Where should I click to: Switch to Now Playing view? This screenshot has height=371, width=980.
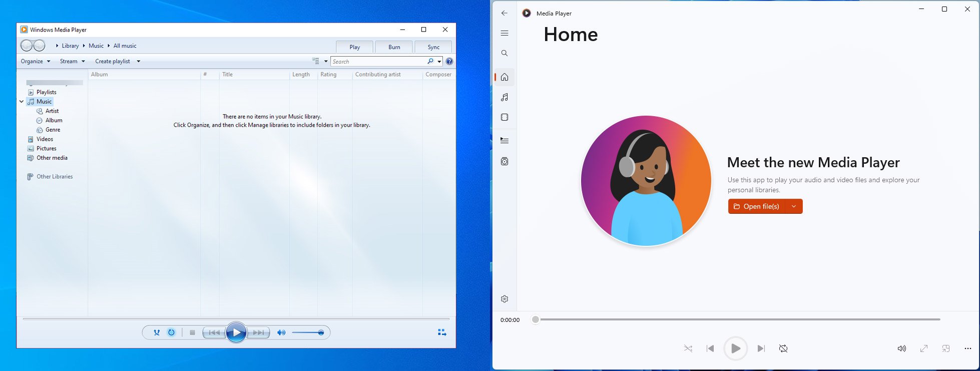click(442, 332)
